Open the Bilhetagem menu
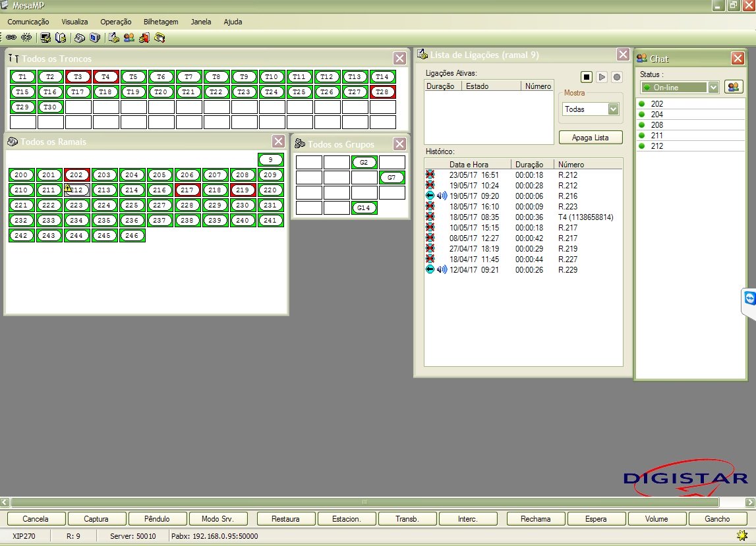Viewport: 756px width, 546px height. [161, 22]
